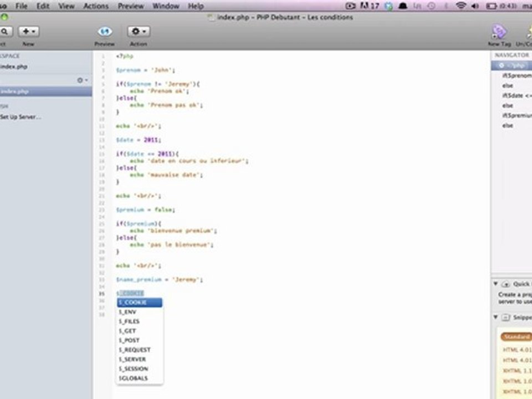Screen dimensions: 532x399
Task: Select the highlighted index.php sidebar row
Action: coord(46,91)
